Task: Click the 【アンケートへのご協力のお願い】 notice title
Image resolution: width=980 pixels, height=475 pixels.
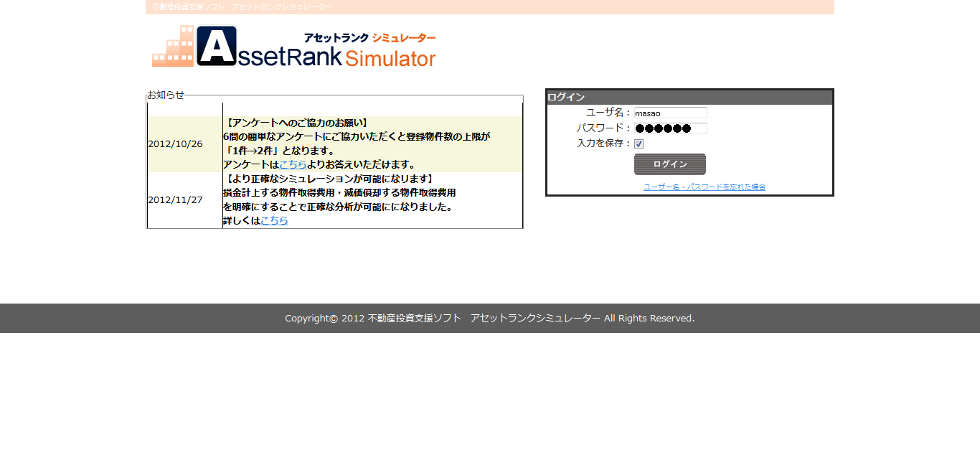Action: 297,123
